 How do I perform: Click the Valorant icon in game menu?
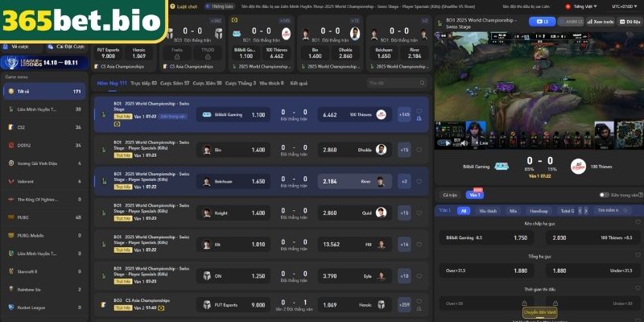pyautogui.click(x=11, y=182)
